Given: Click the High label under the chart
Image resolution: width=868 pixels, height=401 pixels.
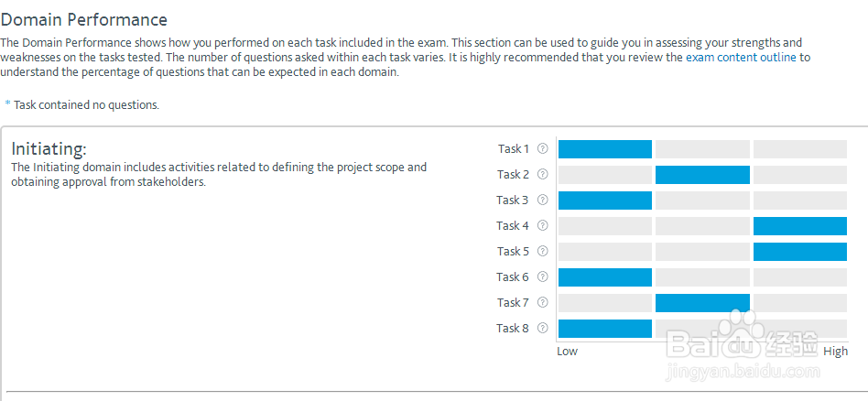Looking at the screenshot, I should [835, 351].
